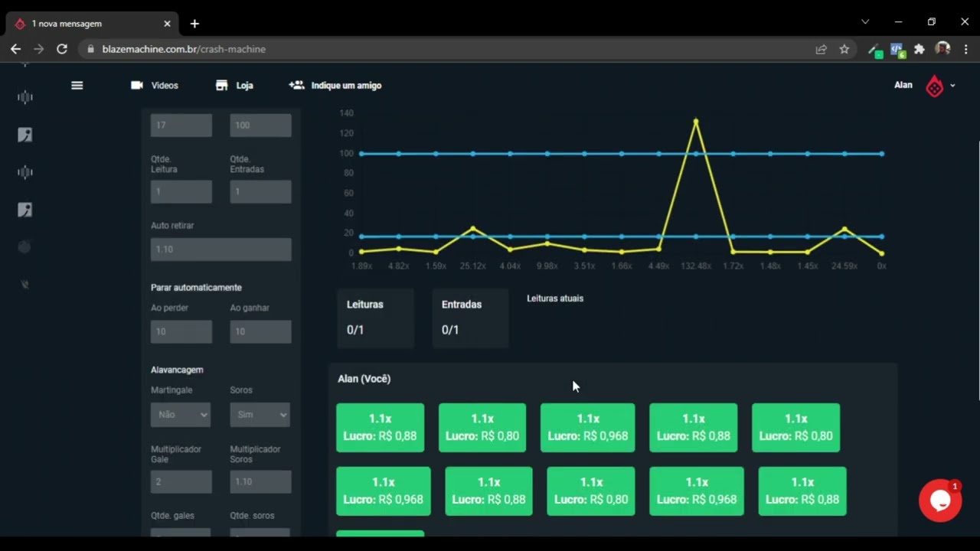
Task: Click the '1.89x' chart axis label
Action: coord(361,266)
